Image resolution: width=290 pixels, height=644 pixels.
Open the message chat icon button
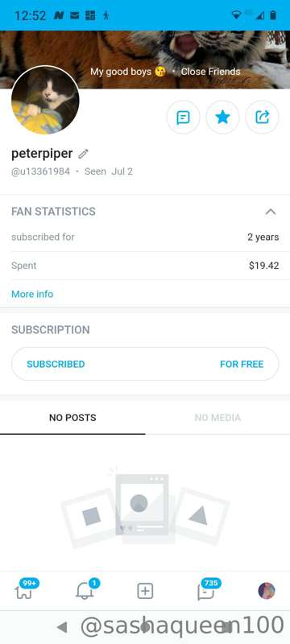(183, 118)
